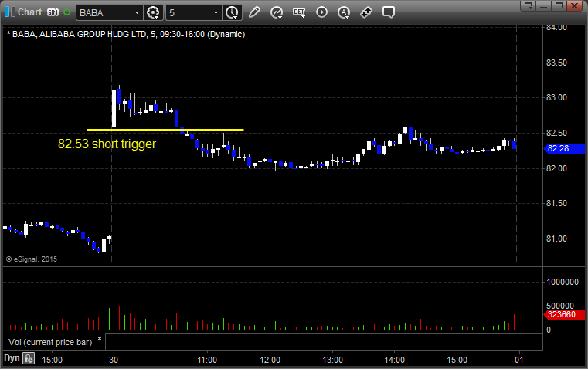Click the play replay icon
This screenshot has height=369, width=588.
[321, 12]
